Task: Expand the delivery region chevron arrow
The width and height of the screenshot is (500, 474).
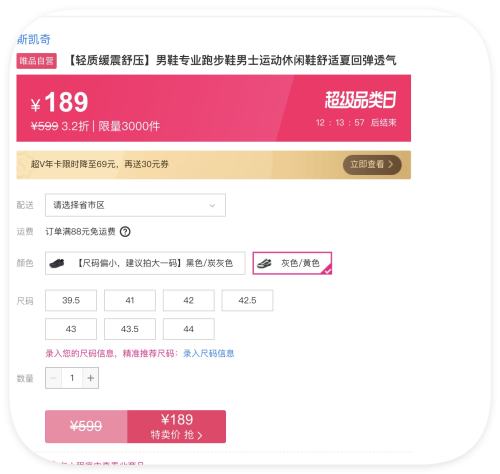Action: [212, 205]
